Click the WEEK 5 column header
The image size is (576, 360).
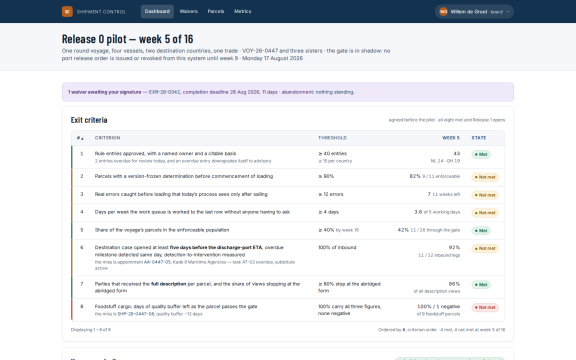click(x=451, y=138)
